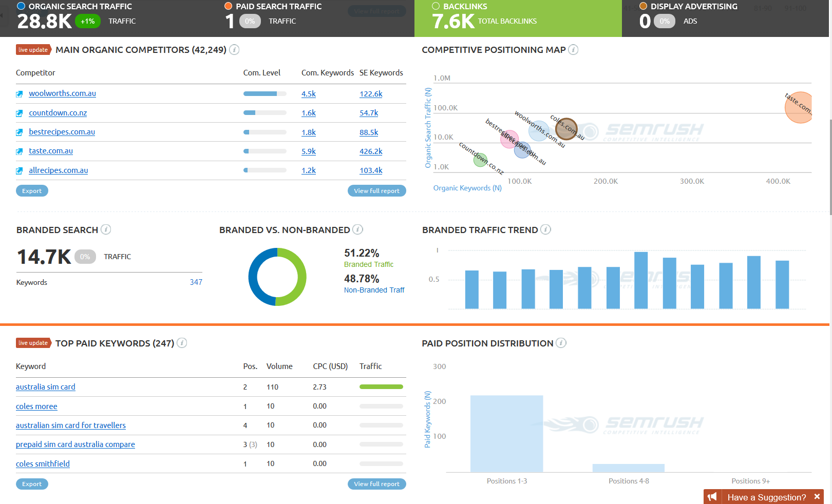
Task: Switch to Display Advertising radio tab
Action: [643, 6]
